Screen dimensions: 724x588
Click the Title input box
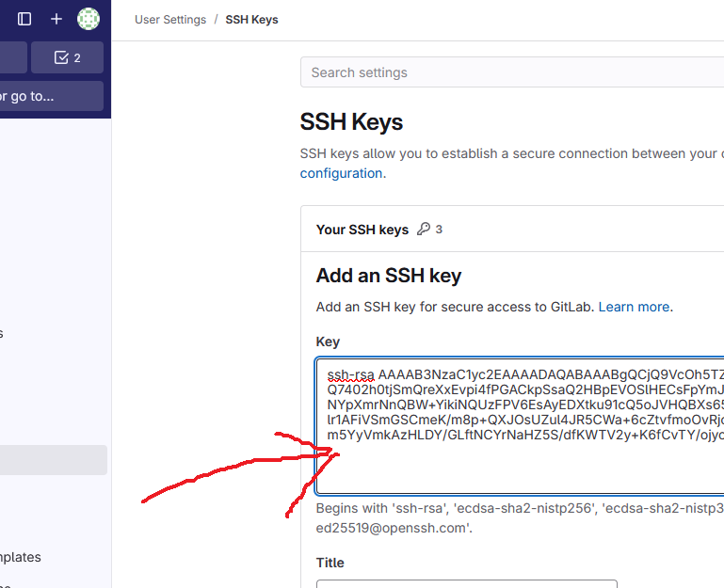[x=466, y=584]
